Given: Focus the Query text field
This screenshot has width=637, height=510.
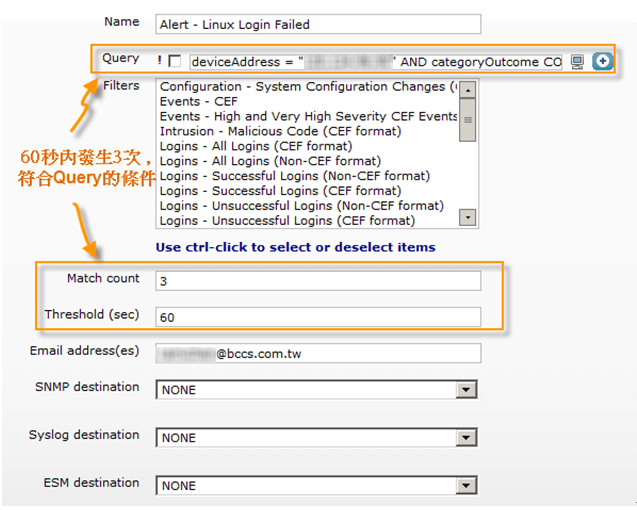Looking at the screenshot, I should (x=376, y=62).
